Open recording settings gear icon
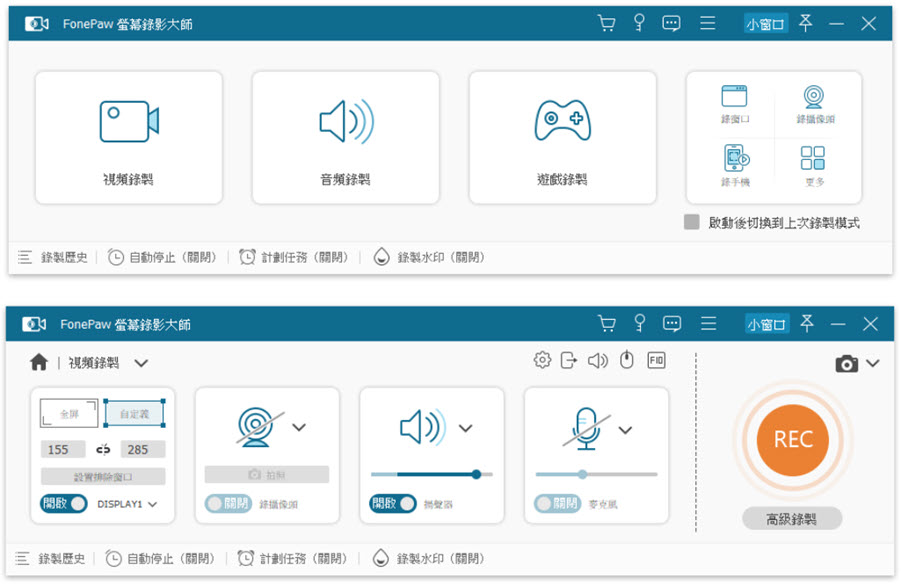Image resolution: width=901 pixels, height=586 pixels. pos(542,360)
